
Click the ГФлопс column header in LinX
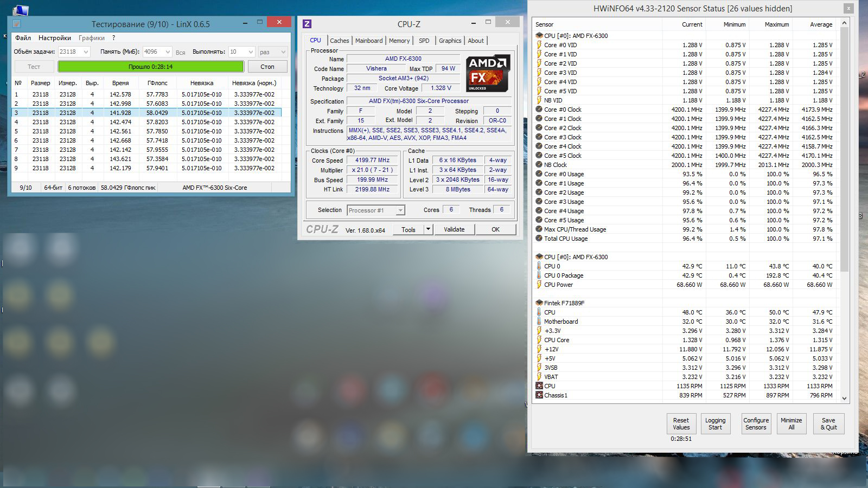click(x=157, y=83)
